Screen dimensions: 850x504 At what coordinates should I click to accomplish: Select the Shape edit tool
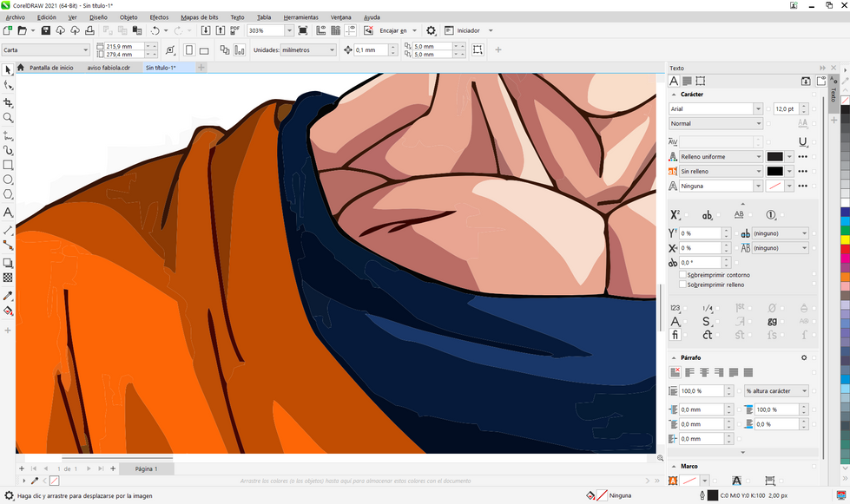[x=8, y=85]
